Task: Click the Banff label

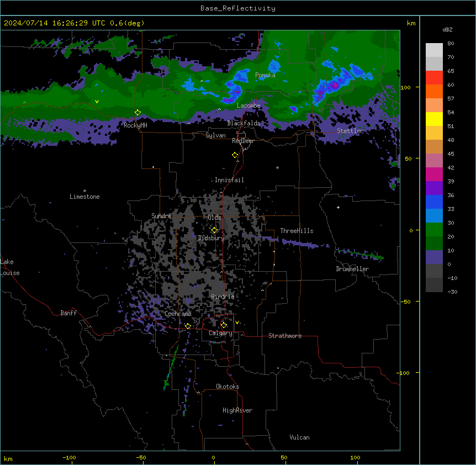Action: pos(68,313)
